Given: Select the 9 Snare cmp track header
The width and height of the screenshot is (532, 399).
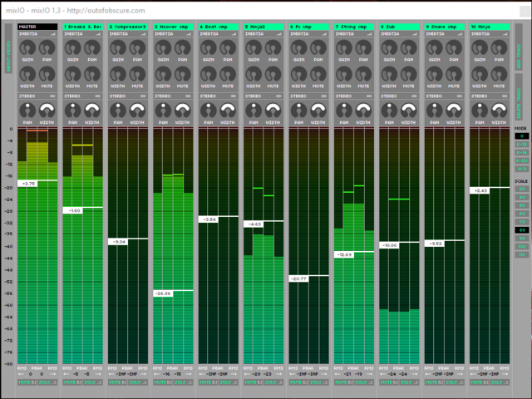Looking at the screenshot, I should pos(445,27).
